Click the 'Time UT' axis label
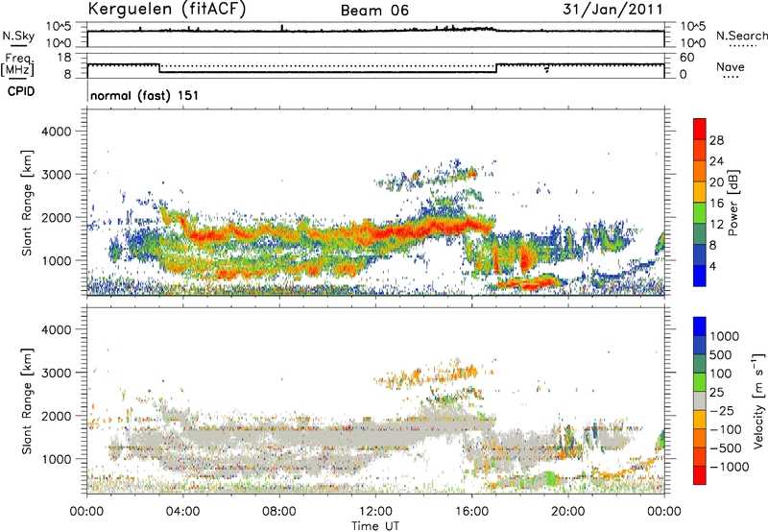768x532 pixels. tap(375, 526)
